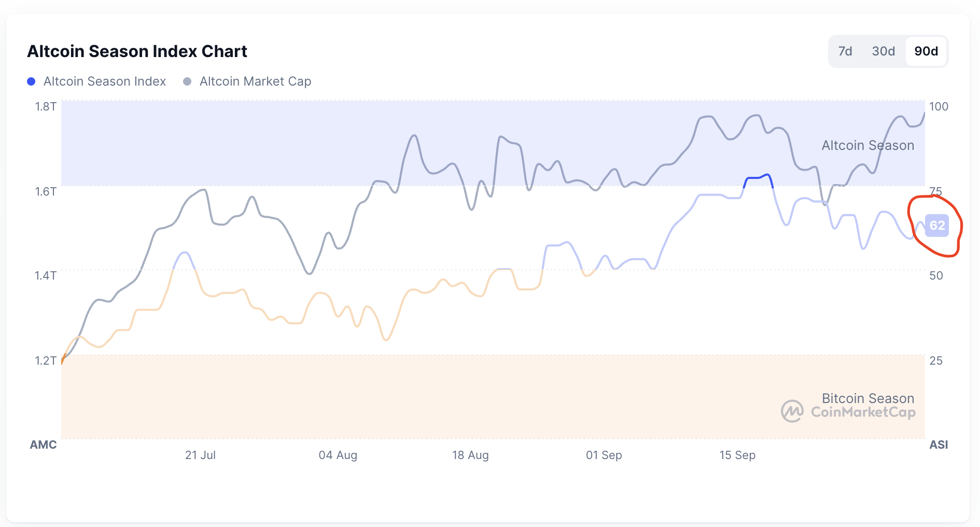Click the 18 Aug date marker
980x527 pixels.
[470, 455]
